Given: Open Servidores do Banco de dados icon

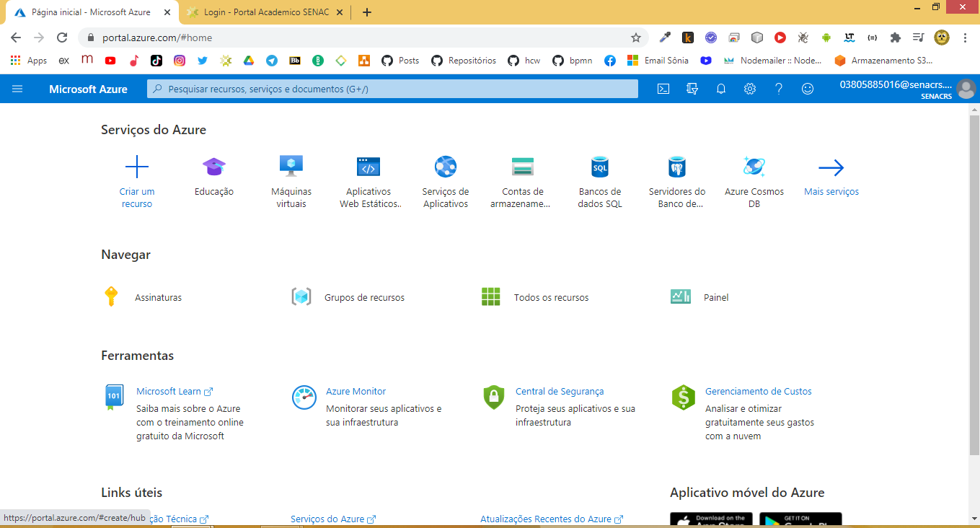Looking at the screenshot, I should tap(677, 167).
